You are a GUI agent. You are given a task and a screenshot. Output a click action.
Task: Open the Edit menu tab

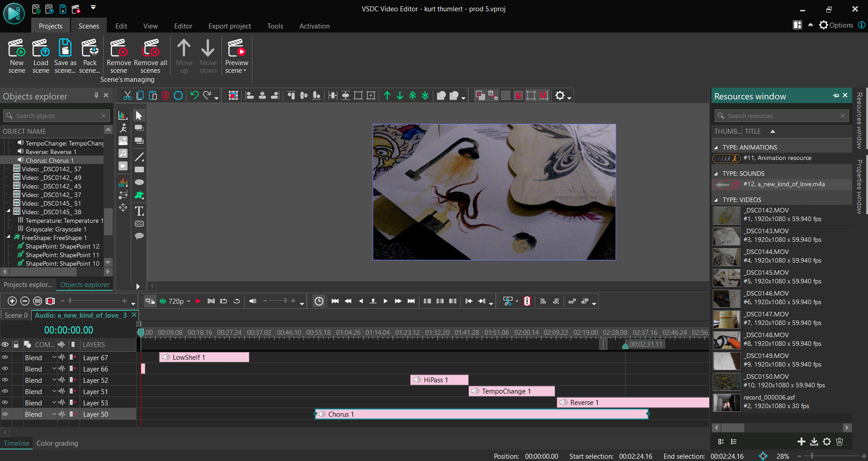[x=121, y=26]
